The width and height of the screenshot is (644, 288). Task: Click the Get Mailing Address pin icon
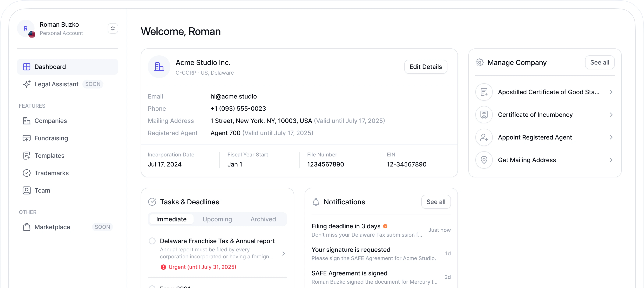coord(484,160)
